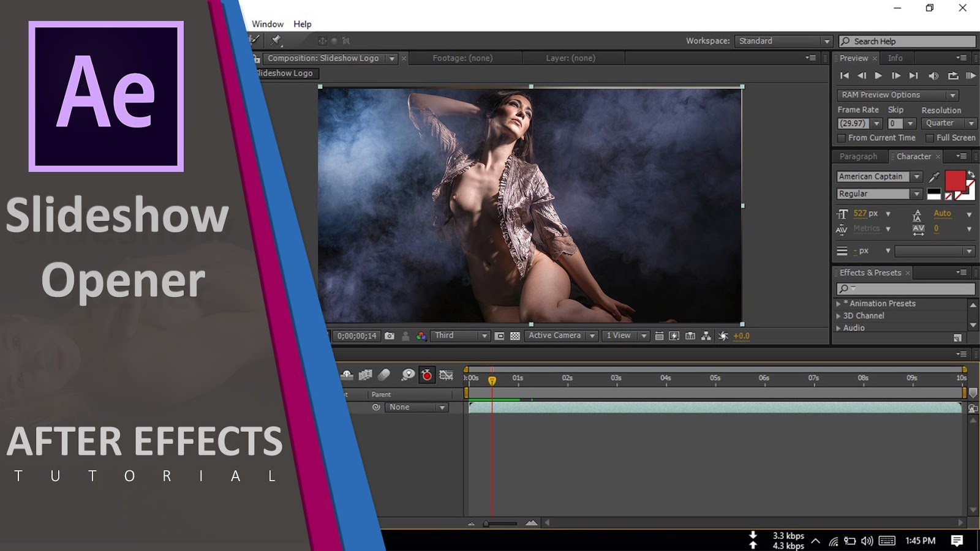980x551 pixels.
Task: Toggle the region of interest button
Action: coord(499,336)
